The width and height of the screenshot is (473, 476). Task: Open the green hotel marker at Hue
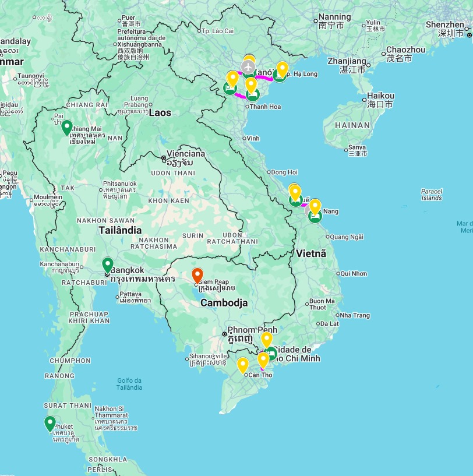(296, 201)
